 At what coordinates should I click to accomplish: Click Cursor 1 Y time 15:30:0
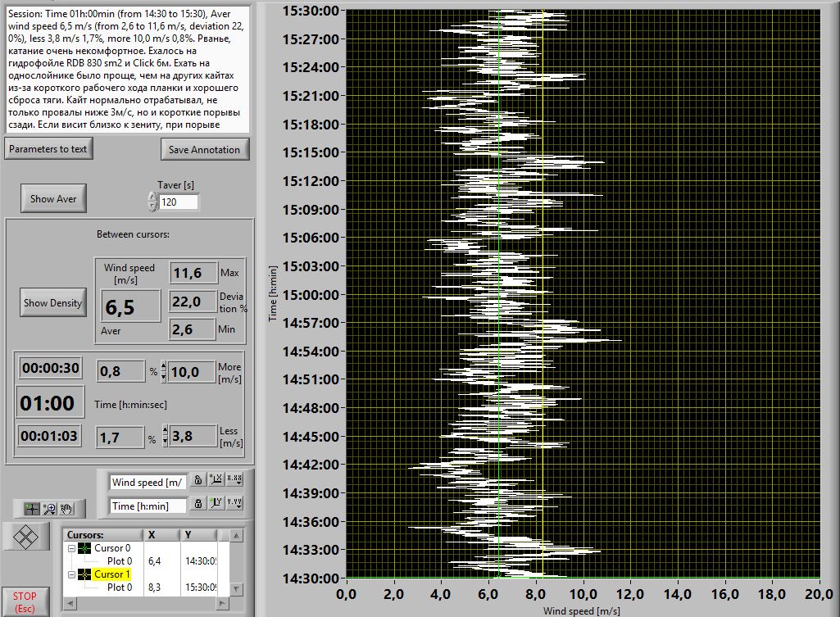(201, 588)
